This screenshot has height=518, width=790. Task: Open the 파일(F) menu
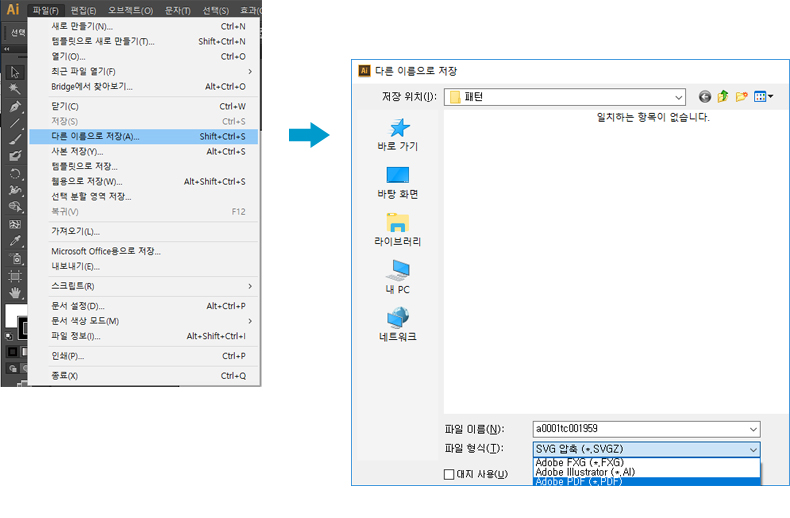(45, 10)
